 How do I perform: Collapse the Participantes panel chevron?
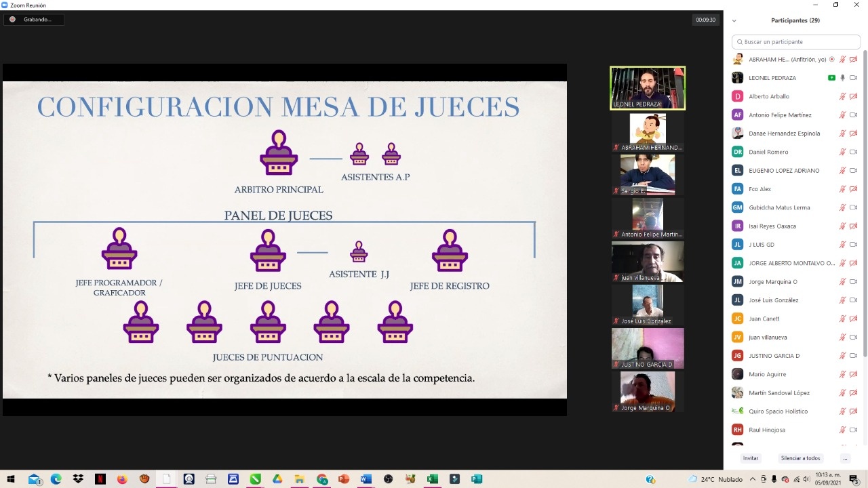tap(734, 21)
